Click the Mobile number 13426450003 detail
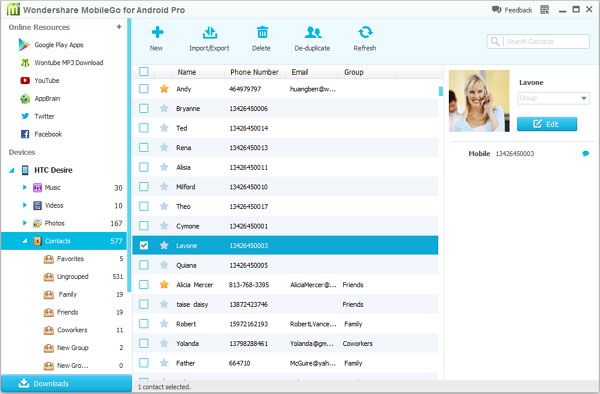The width and height of the screenshot is (600, 394). pos(515,154)
